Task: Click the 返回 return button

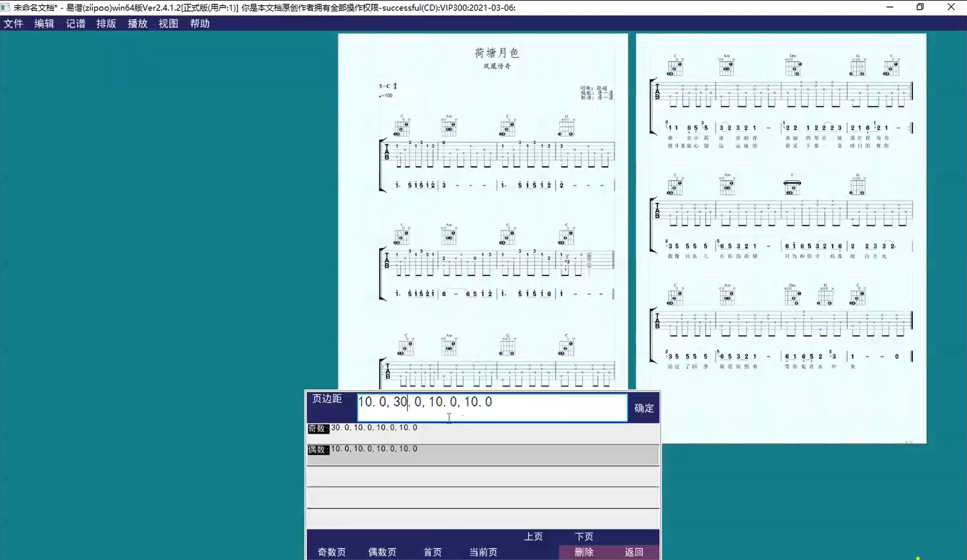Action: click(634, 552)
